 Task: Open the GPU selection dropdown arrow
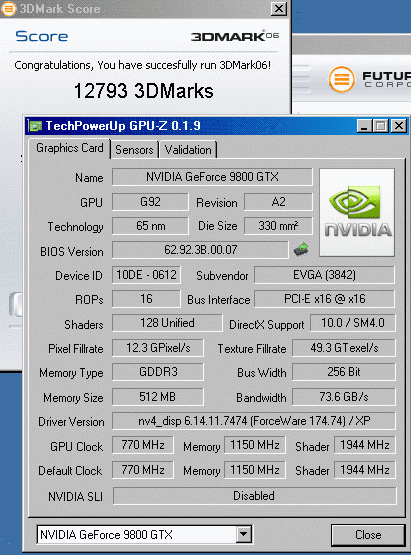[x=244, y=534]
